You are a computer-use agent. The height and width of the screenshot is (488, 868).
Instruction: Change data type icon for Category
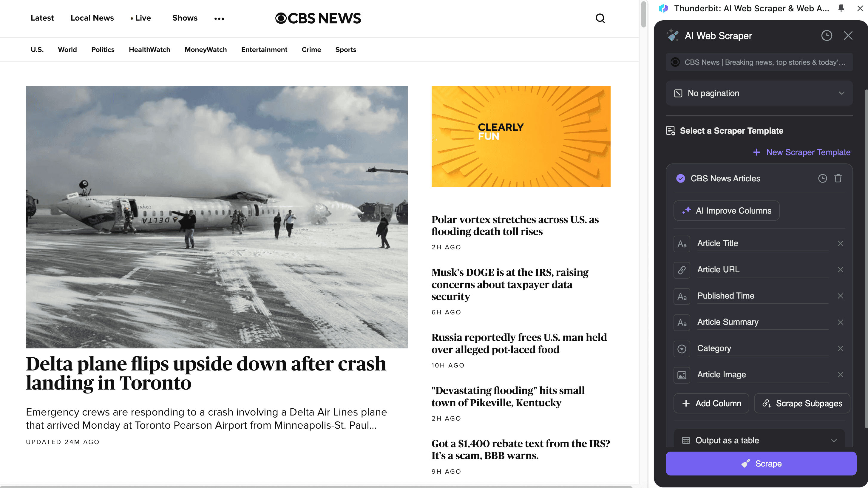[682, 349]
